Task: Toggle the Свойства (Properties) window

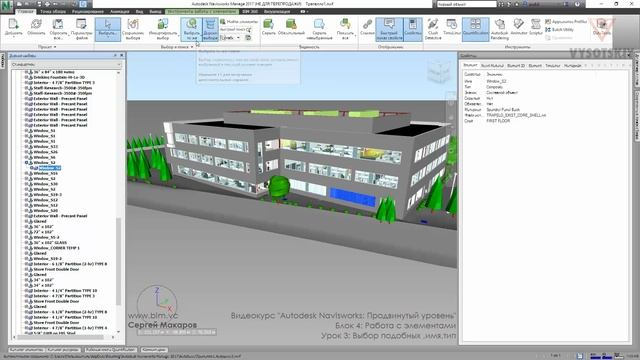Action: pos(413,29)
